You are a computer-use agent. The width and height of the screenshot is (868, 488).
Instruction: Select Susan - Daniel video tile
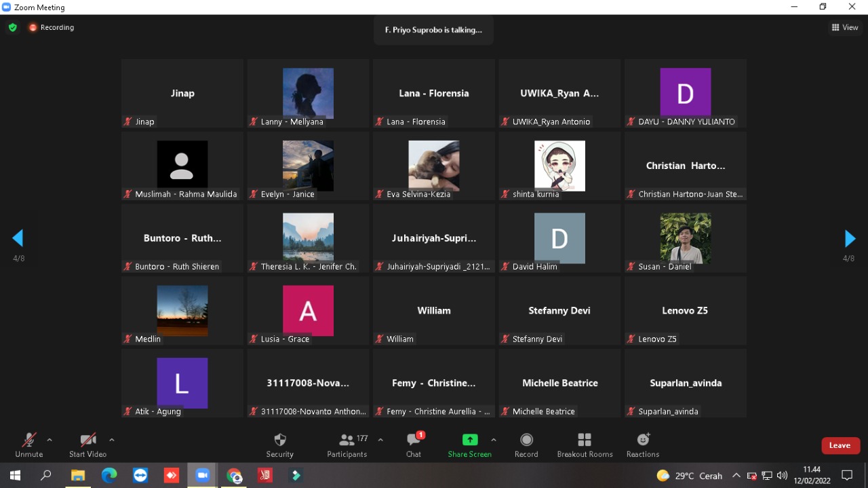(x=685, y=238)
